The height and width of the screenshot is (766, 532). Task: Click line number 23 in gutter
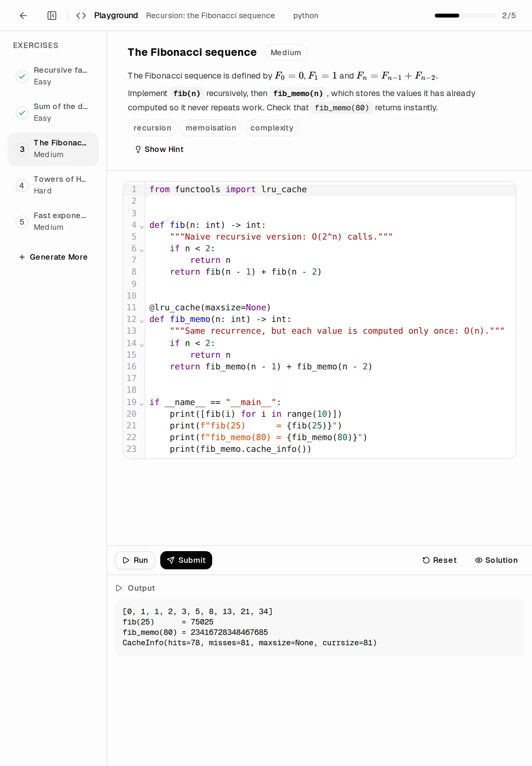[131, 449]
